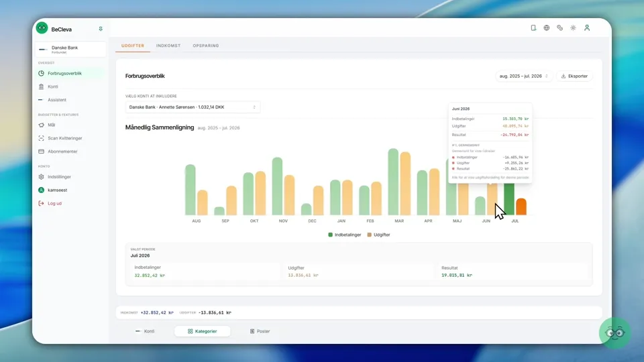Open the language globe icon

pos(546,28)
